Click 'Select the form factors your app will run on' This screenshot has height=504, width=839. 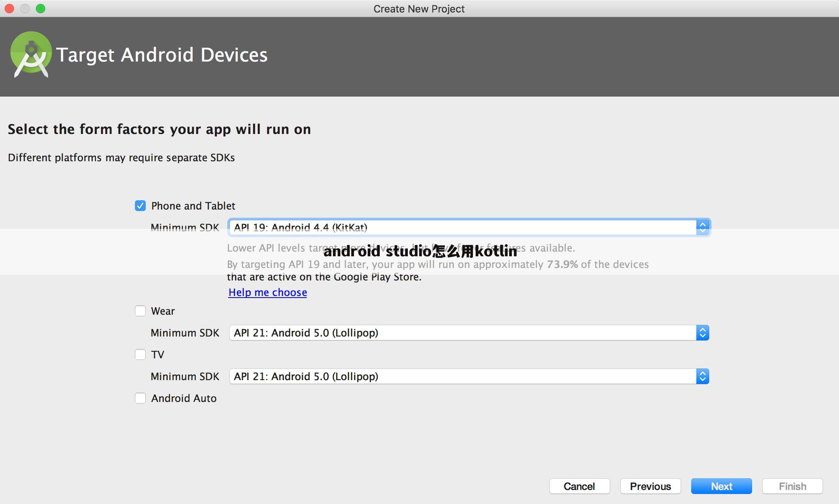point(159,129)
